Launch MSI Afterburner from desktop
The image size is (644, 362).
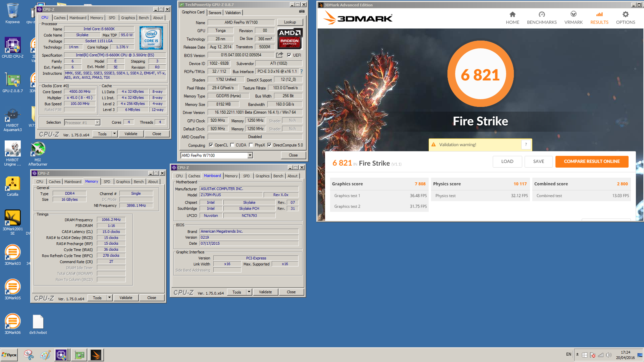coord(38,154)
